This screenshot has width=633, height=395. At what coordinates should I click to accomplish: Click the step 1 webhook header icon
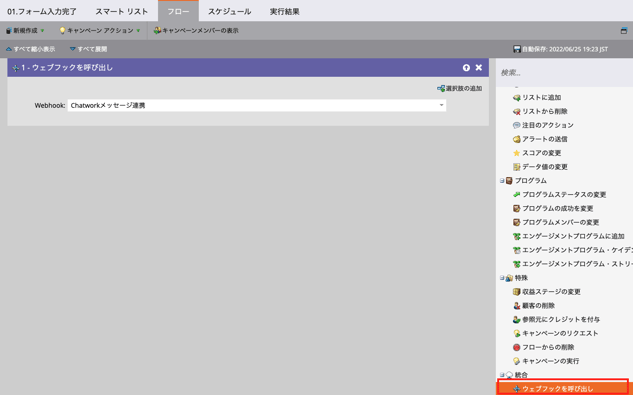tap(16, 68)
